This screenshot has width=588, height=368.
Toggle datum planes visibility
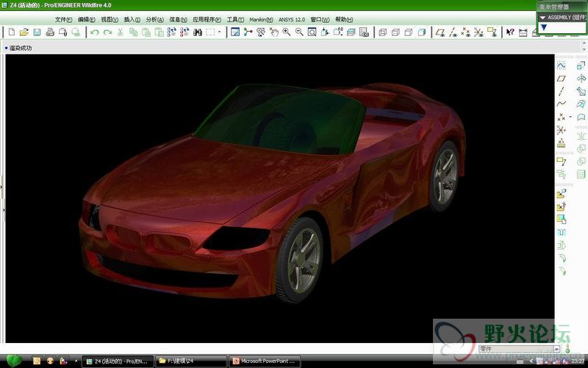pos(440,32)
